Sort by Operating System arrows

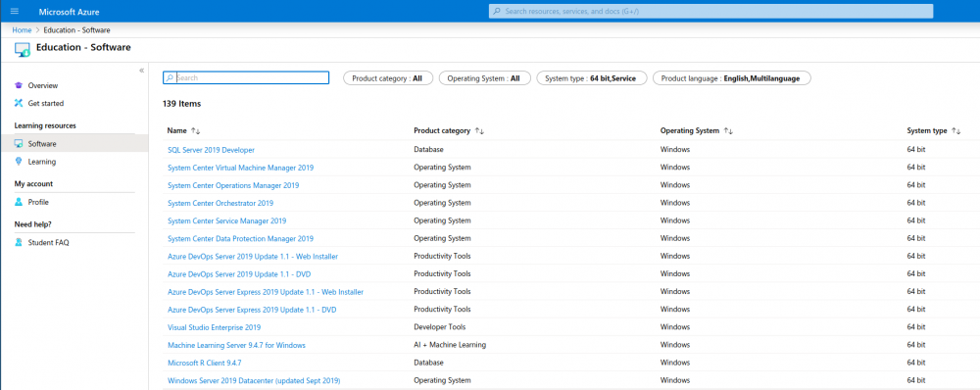(728, 131)
